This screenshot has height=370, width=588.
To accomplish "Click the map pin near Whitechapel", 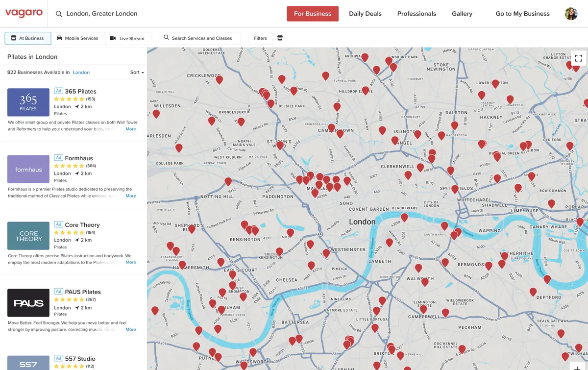I will point(455,189).
